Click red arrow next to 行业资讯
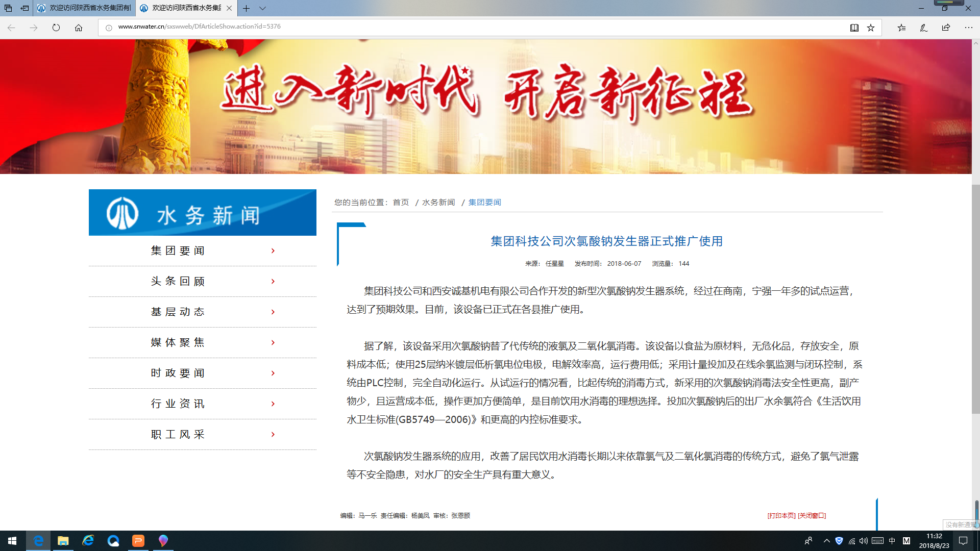 click(273, 404)
